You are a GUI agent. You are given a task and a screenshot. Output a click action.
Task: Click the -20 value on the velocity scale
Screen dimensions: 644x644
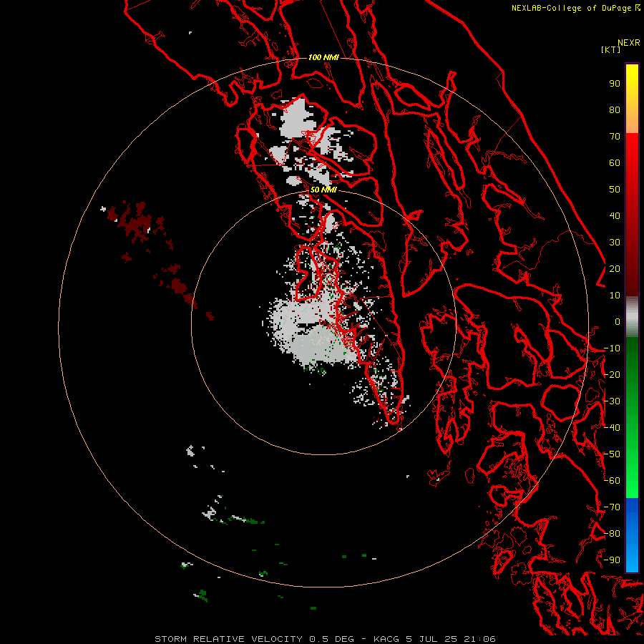pyautogui.click(x=612, y=375)
